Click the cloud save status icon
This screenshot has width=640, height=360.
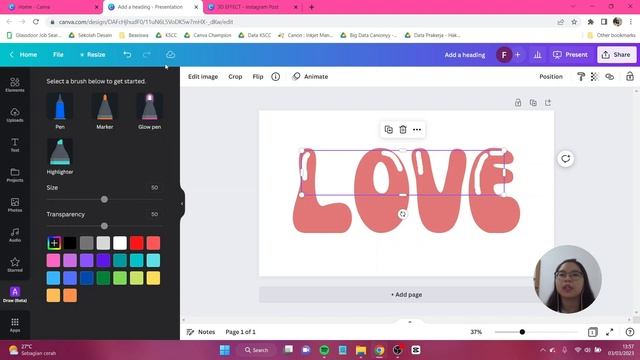(170, 54)
